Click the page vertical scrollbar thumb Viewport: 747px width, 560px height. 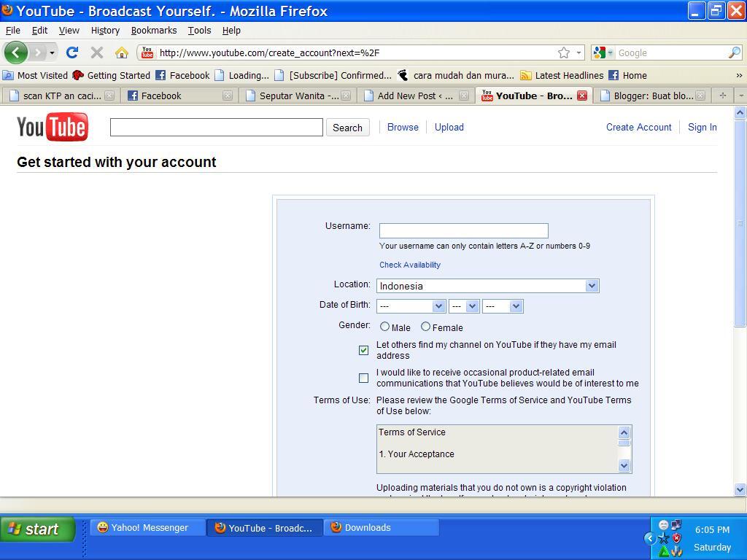coord(740,224)
